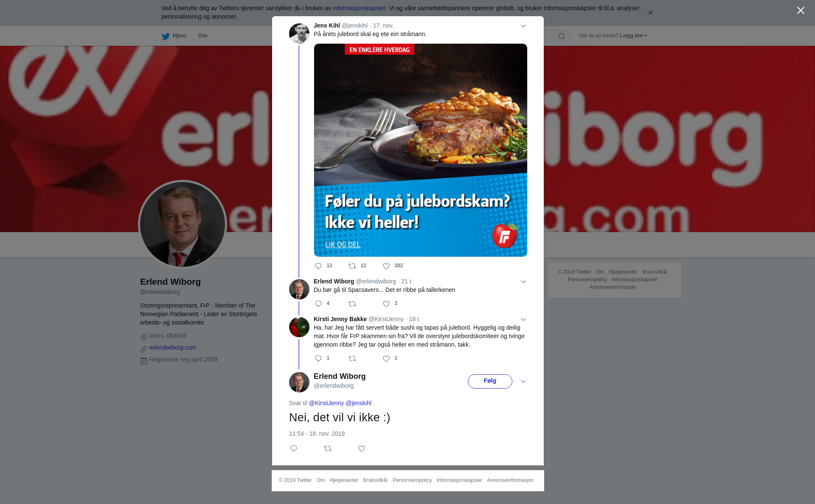Like Kirsti Jenny Bakke's tweet
The width and height of the screenshot is (815, 504).
pyautogui.click(x=386, y=358)
